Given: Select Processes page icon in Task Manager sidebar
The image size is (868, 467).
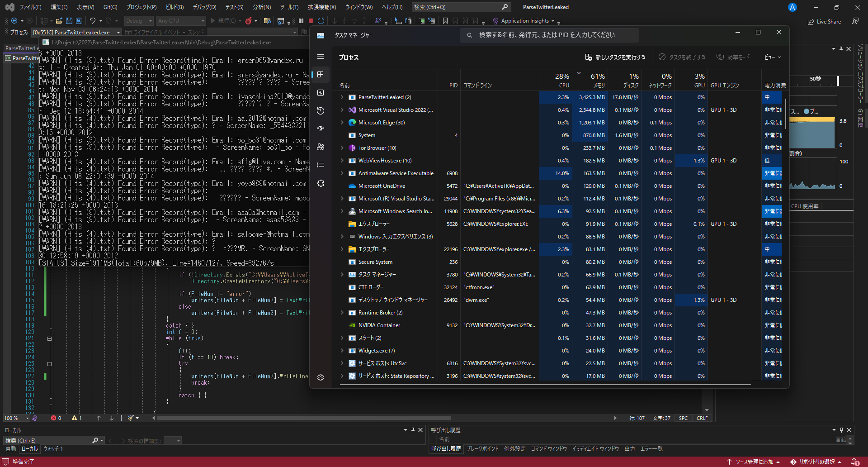Looking at the screenshot, I should 321,75.
